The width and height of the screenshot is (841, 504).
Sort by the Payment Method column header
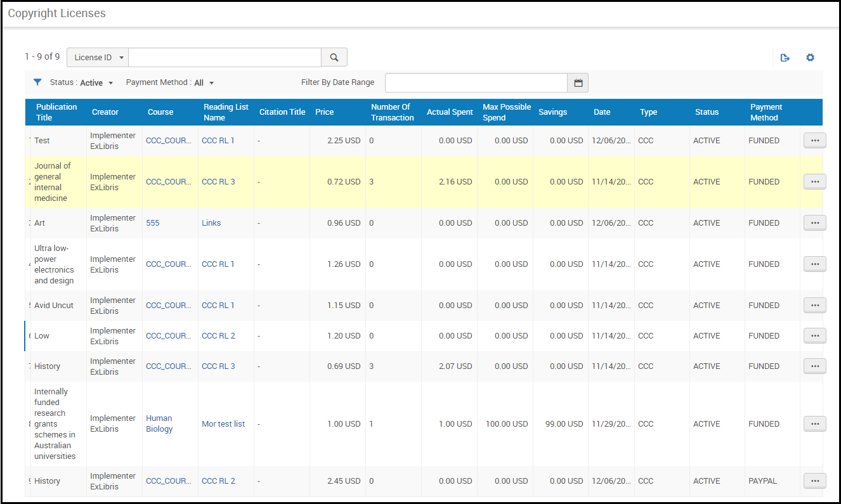tap(766, 112)
